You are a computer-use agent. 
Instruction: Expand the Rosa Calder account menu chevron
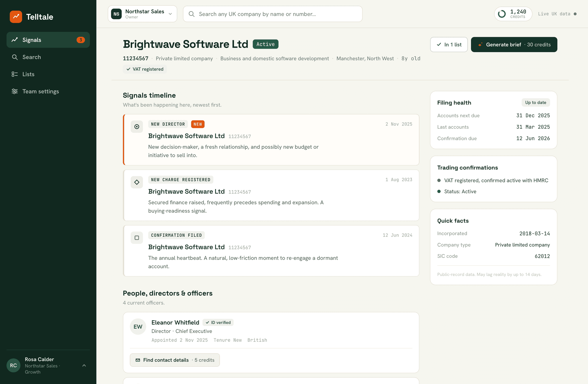[84, 366]
